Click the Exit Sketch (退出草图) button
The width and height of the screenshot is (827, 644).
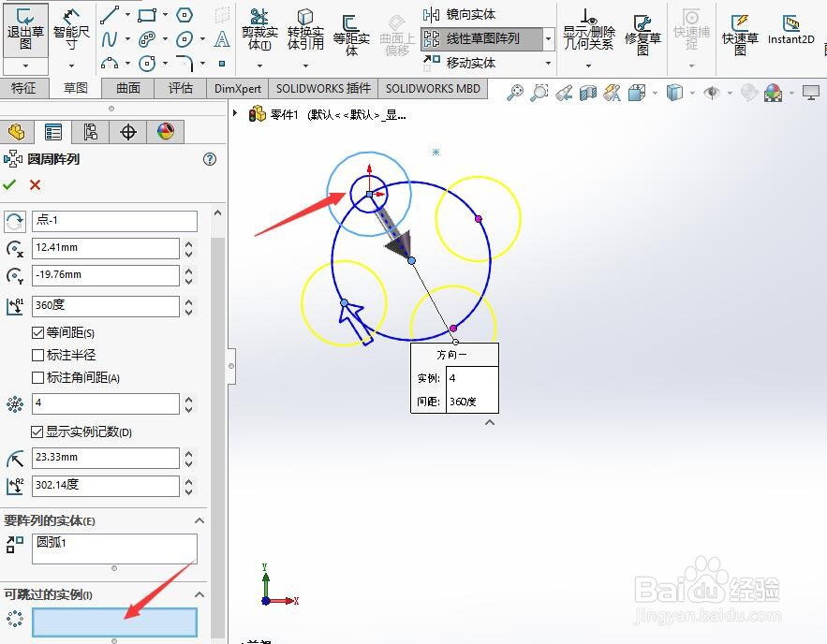click(x=25, y=30)
